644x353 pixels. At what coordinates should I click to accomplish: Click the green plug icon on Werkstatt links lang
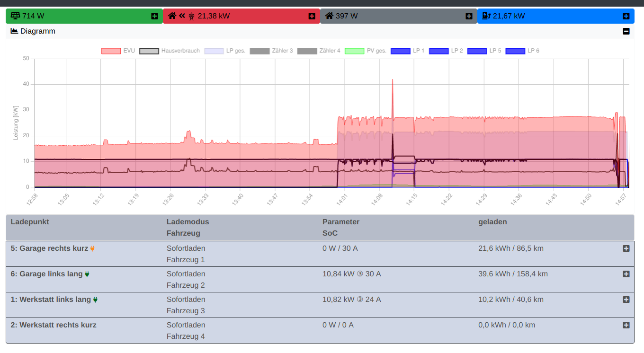pos(95,300)
